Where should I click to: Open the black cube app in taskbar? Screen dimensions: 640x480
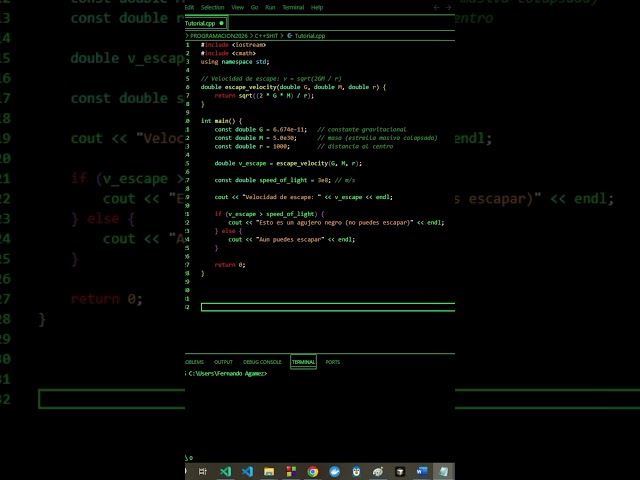pyautogui.click(x=400, y=471)
